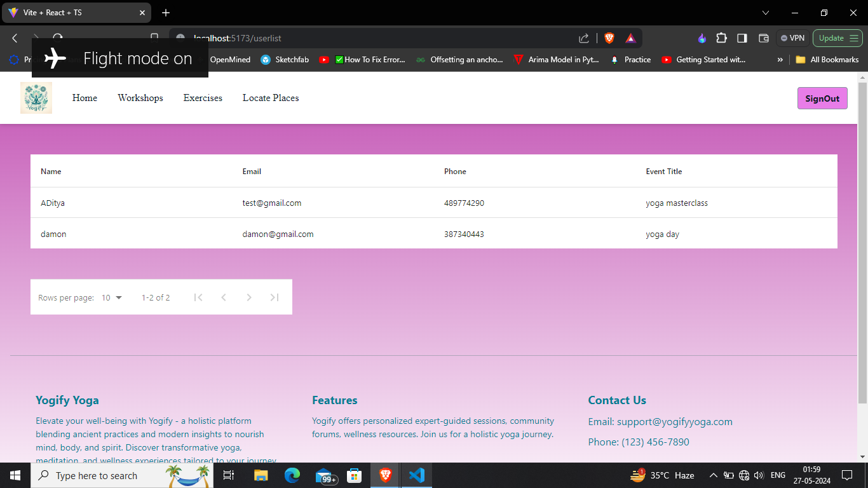Open the Windows Start menu

(15, 475)
